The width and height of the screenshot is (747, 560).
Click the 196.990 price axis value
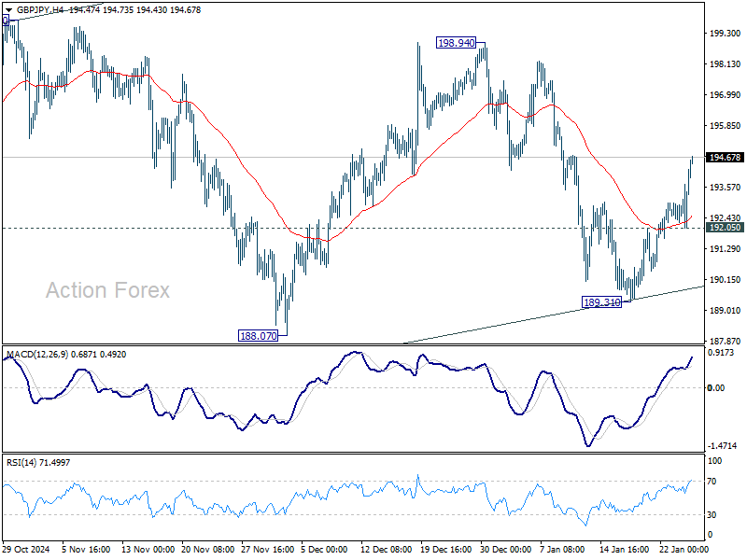click(x=726, y=95)
